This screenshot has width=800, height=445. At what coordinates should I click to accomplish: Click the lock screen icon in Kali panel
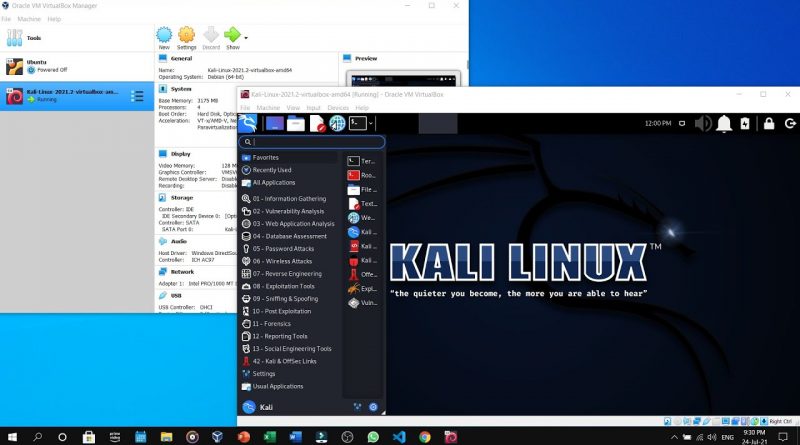click(769, 123)
